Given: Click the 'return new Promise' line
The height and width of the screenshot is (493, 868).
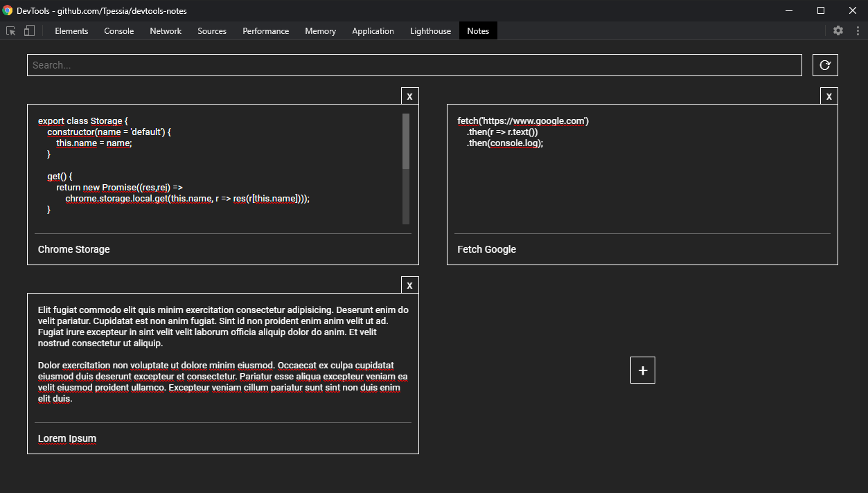Looking at the screenshot, I should [119, 188].
